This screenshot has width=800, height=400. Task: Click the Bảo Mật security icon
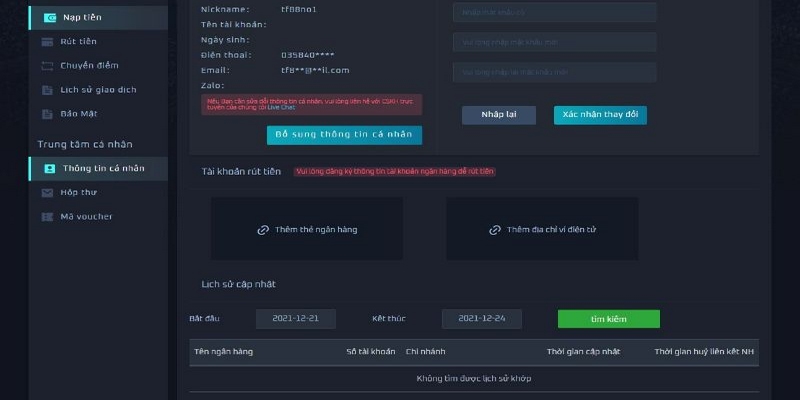(48, 114)
